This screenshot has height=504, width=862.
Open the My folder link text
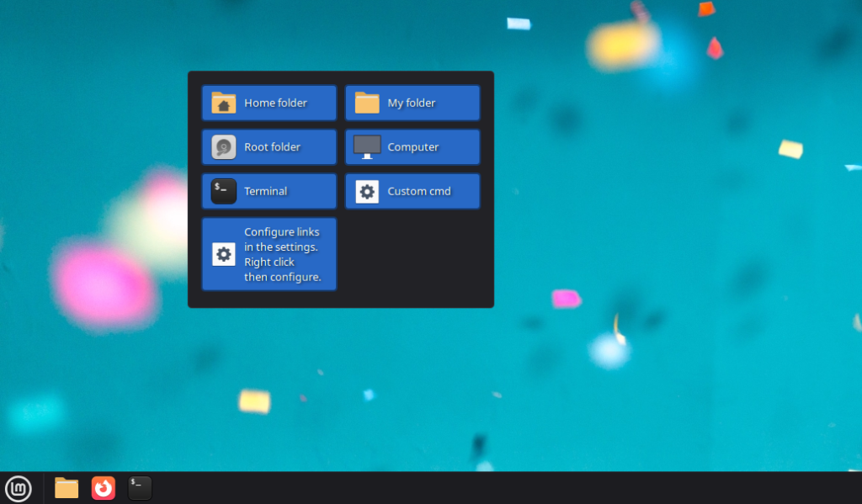click(x=412, y=103)
